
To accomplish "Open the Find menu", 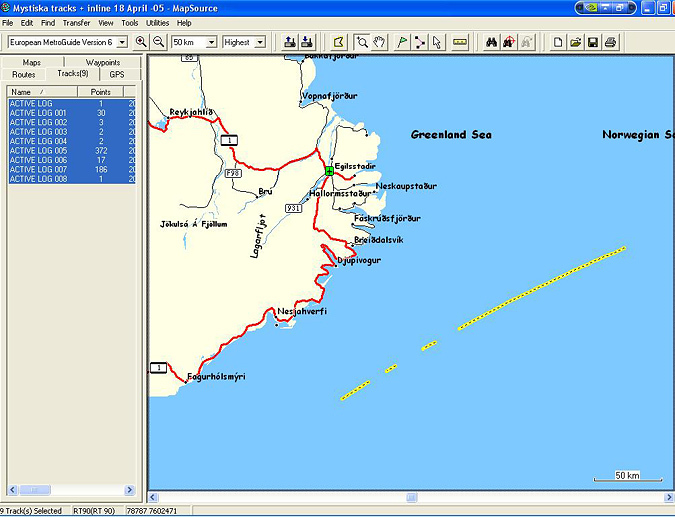I will click(x=48, y=23).
